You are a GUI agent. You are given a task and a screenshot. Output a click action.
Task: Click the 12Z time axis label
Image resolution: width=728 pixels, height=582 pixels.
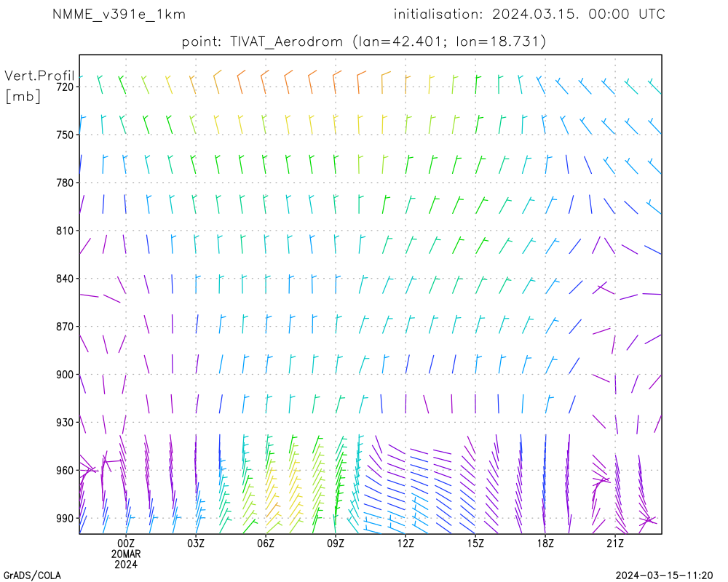(x=405, y=543)
